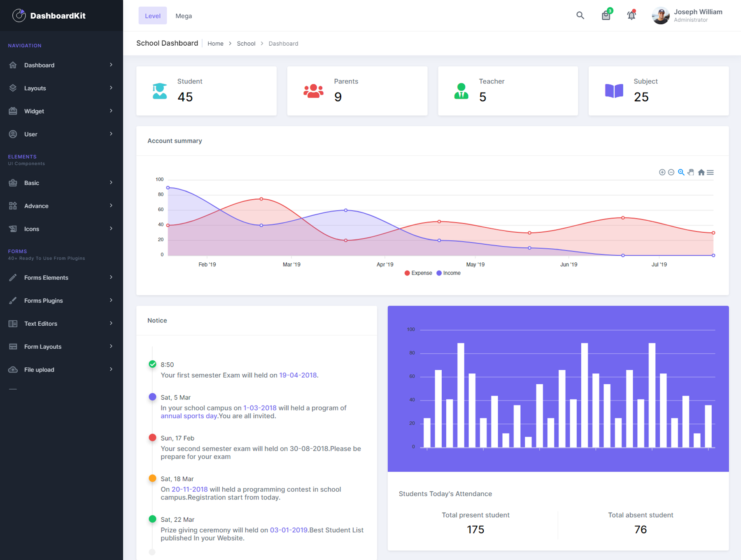Click the green completed notice timeline marker
Viewport: 741px width, 560px height.
(152, 364)
